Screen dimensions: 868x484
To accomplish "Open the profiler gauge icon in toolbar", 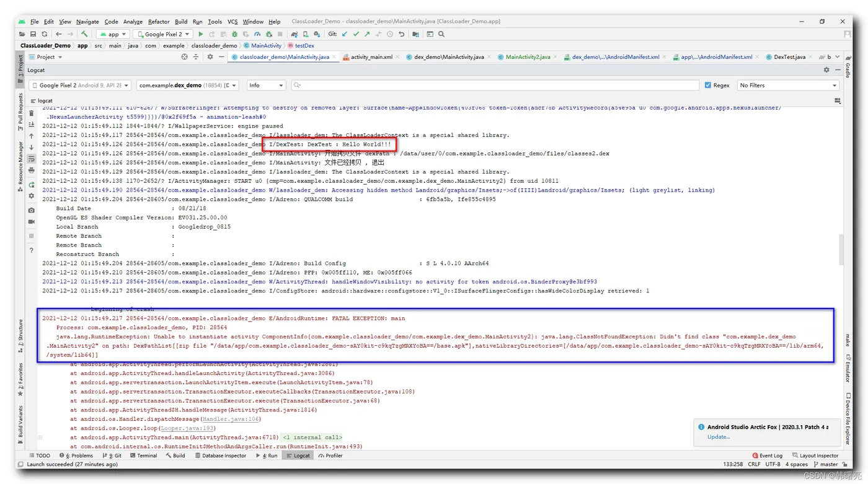I will click(257, 34).
